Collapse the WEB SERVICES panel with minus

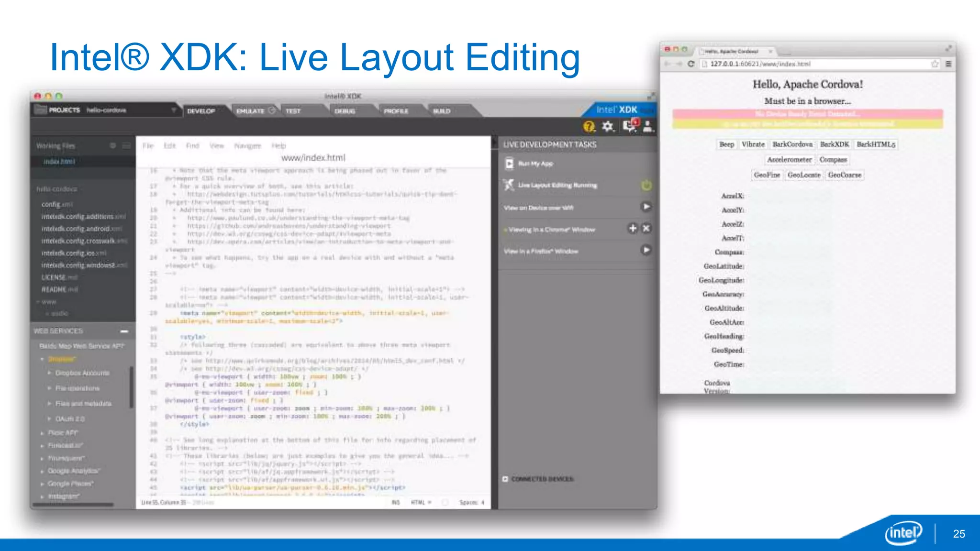coord(124,331)
